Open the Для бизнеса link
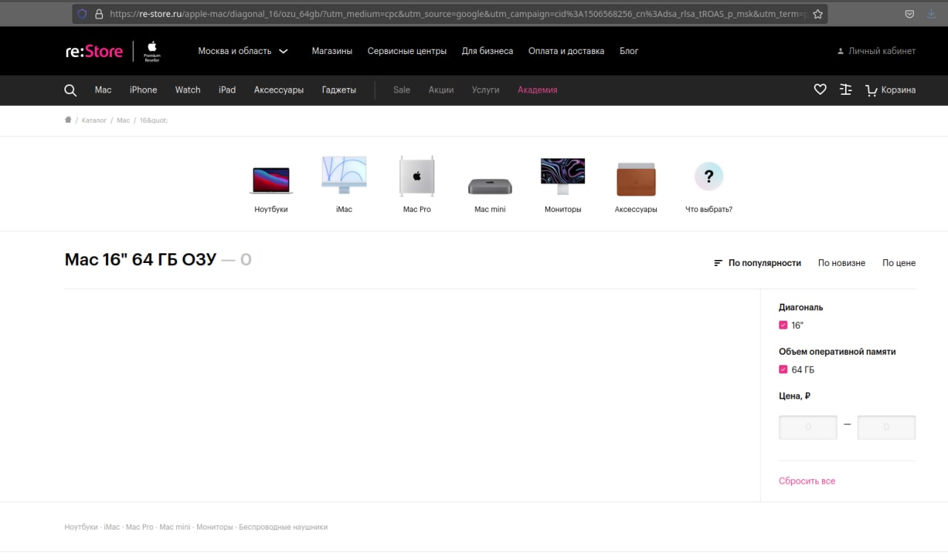Screen dimensions: 948x560 pyautogui.click(x=487, y=51)
